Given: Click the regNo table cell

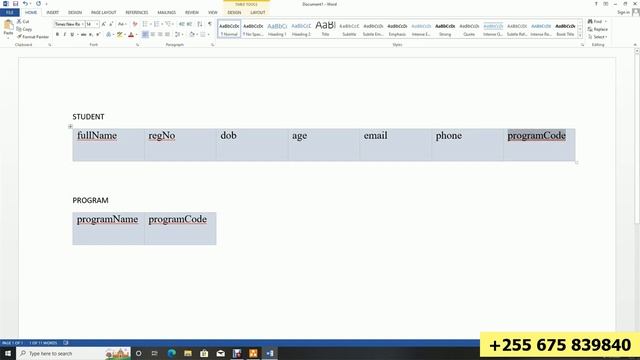Looking at the screenshot, I should pyautogui.click(x=180, y=144).
